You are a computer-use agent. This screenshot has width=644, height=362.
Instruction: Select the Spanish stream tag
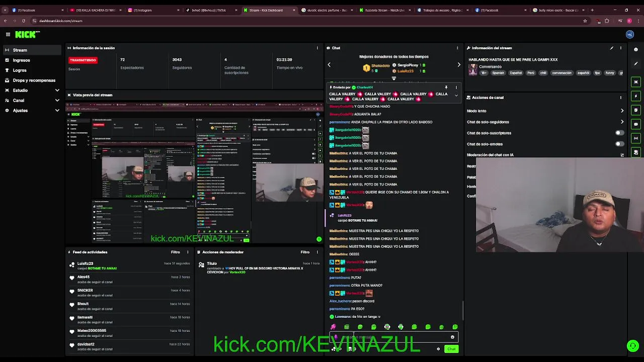click(498, 73)
